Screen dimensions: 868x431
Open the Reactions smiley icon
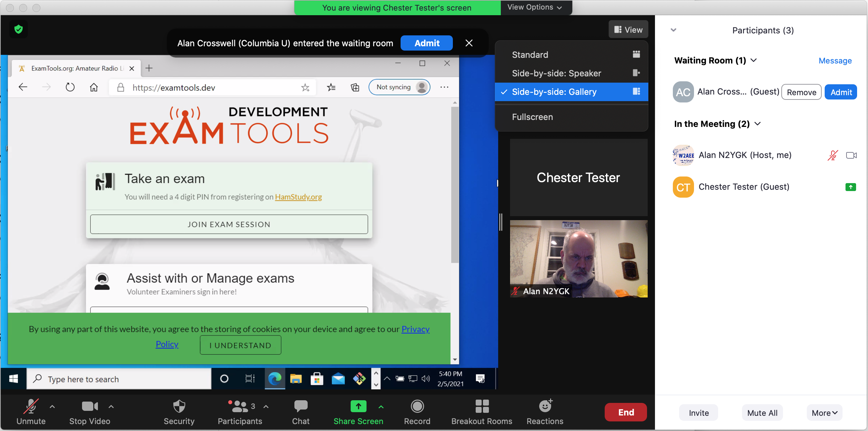545,407
